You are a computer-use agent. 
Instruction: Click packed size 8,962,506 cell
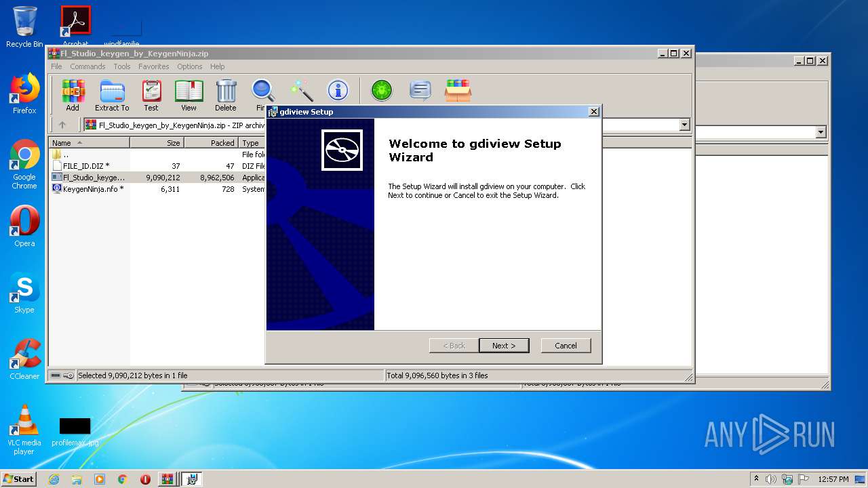tap(217, 178)
